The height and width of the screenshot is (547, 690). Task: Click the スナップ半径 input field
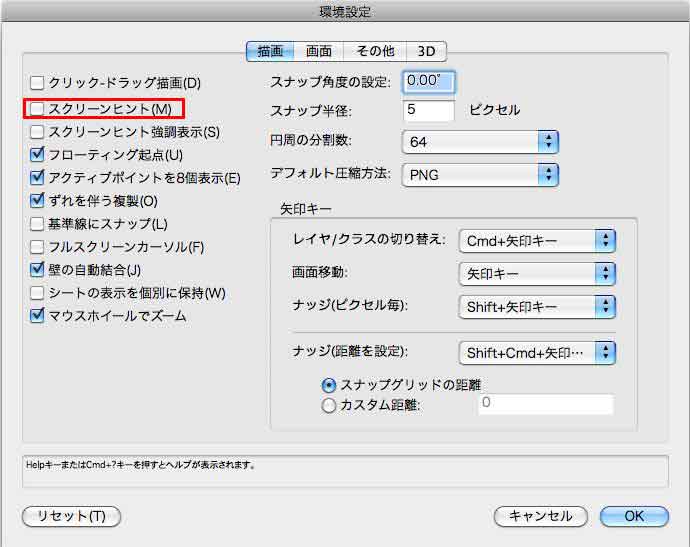(428, 110)
